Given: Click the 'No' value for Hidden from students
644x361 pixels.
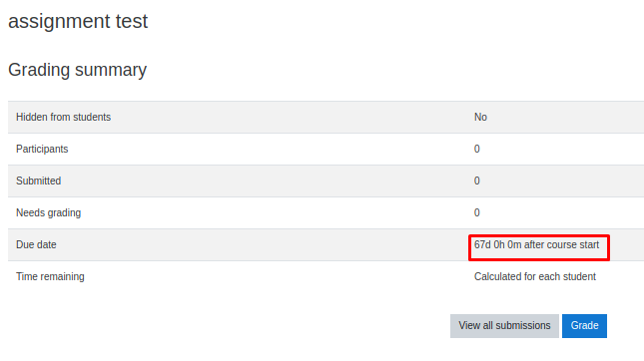Looking at the screenshot, I should (480, 117).
